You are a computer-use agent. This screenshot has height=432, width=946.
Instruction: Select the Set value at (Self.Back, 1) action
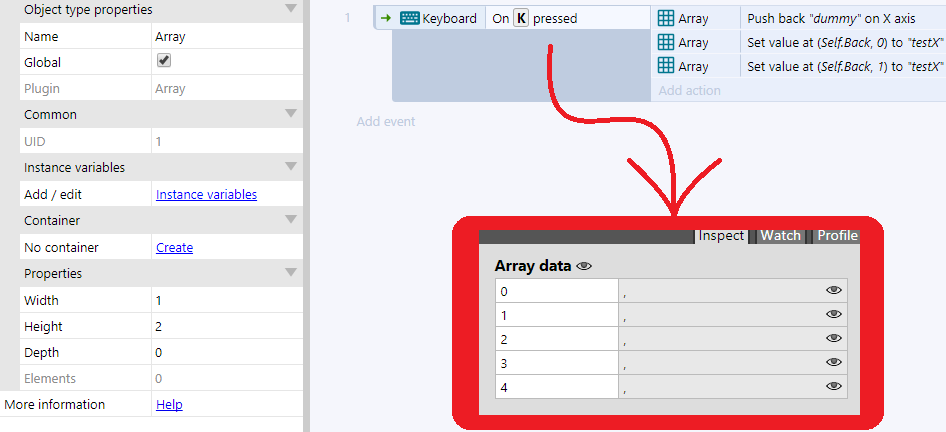[x=843, y=66]
